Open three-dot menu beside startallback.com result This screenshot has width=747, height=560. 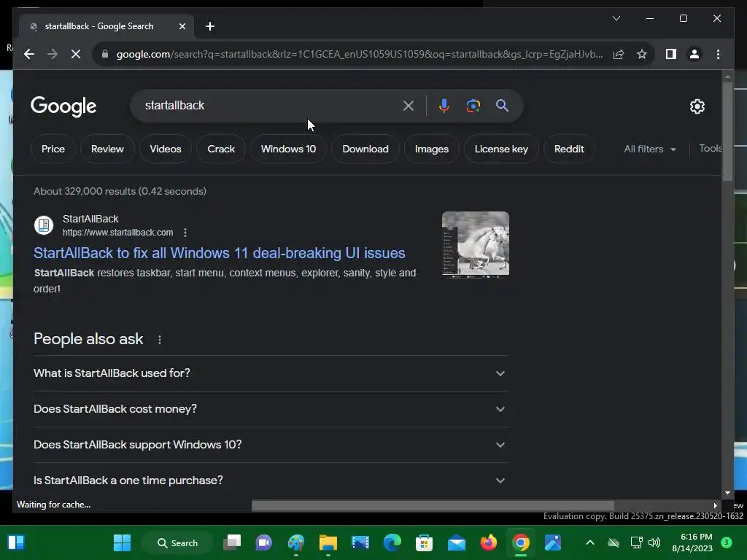[x=185, y=233]
